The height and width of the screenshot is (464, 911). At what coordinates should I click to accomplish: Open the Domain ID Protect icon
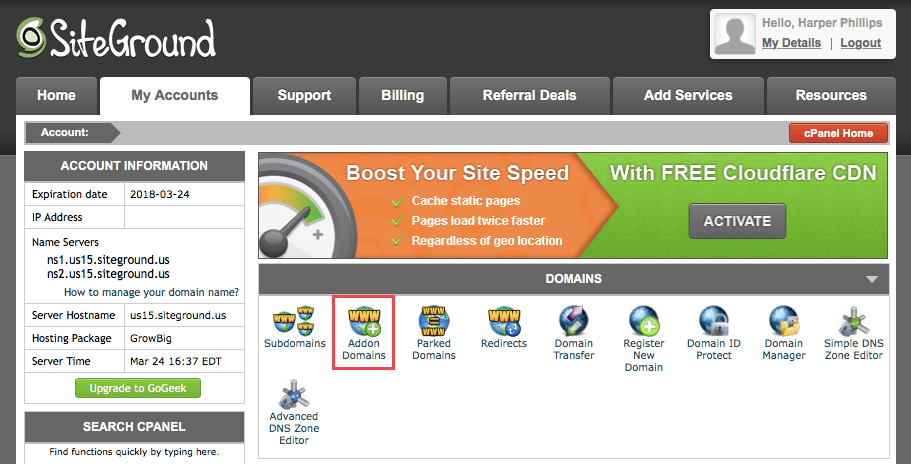coord(713,321)
